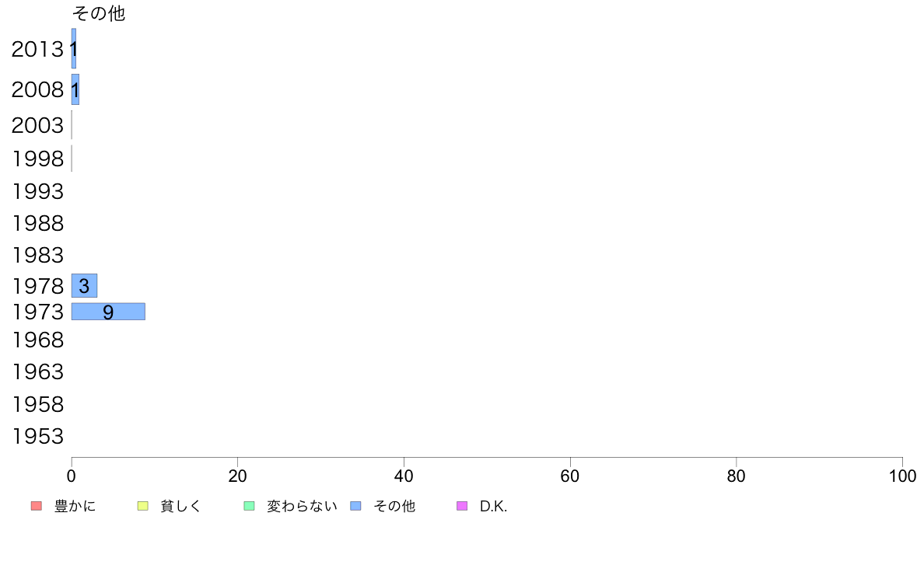Click the blue その他 legend swatch
The height and width of the screenshot is (572, 924).
pyautogui.click(x=356, y=506)
